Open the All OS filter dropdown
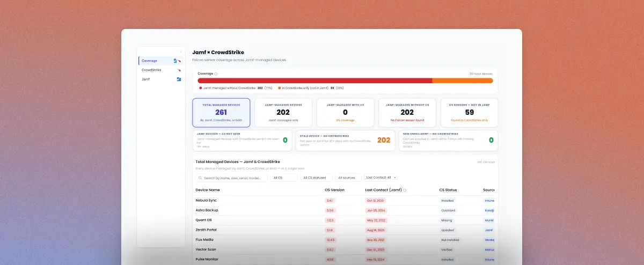This screenshot has height=265, width=644. (283, 178)
